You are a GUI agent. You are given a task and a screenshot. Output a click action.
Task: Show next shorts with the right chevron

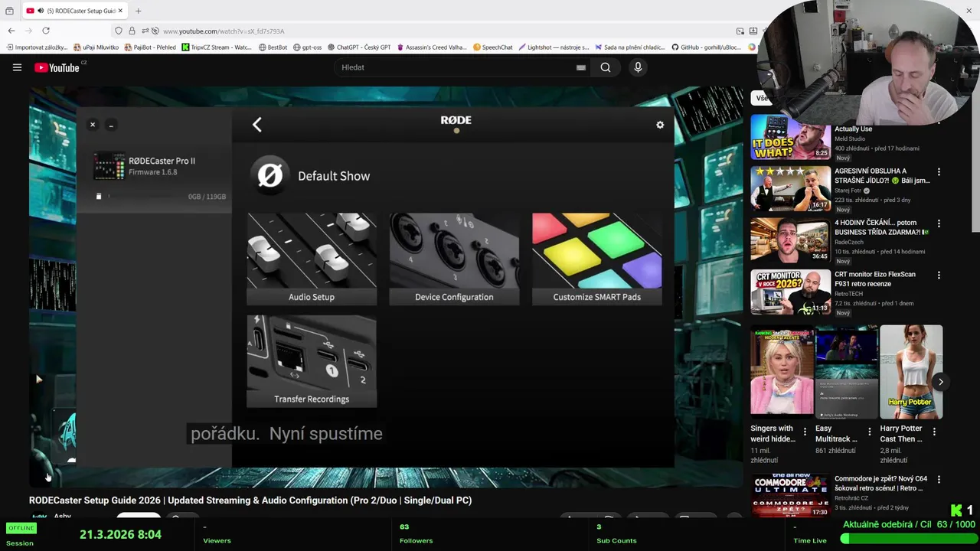(x=940, y=382)
